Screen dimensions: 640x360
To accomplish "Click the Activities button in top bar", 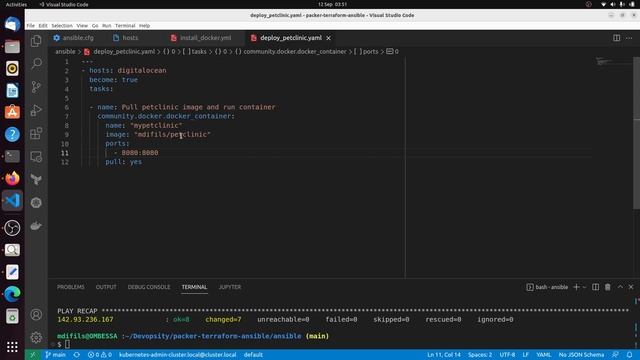I will click(16, 4).
